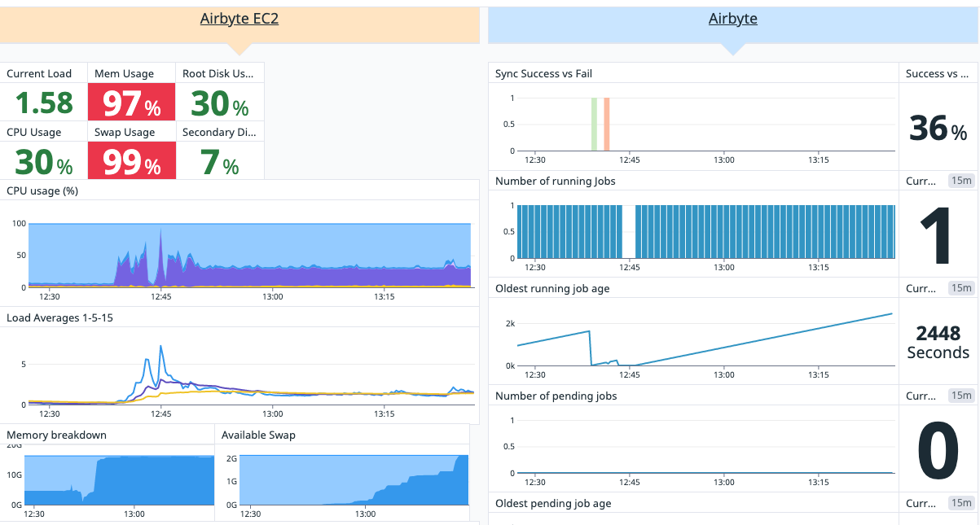The width and height of the screenshot is (980, 525).
Task: Open the Number of running Jobs title
Action: (555, 181)
